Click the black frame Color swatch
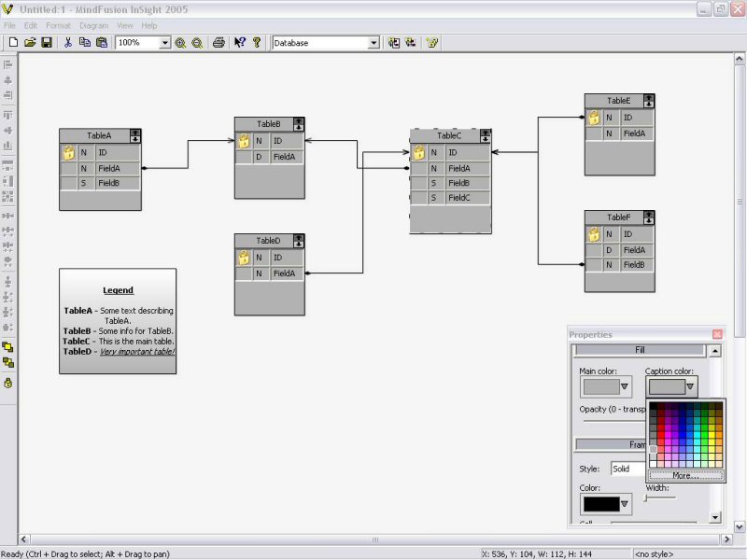The width and height of the screenshot is (747, 560). point(599,504)
